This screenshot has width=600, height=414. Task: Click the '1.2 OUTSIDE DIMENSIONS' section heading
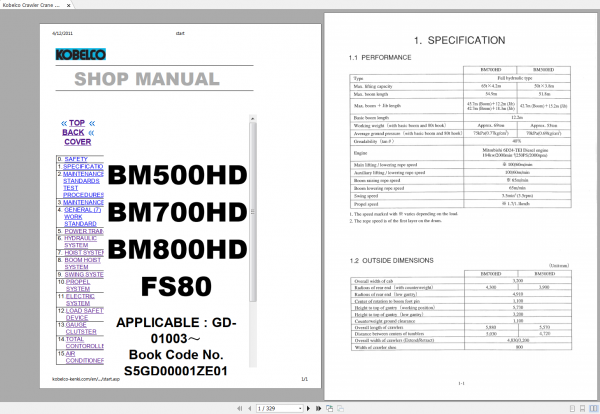pyautogui.click(x=391, y=261)
